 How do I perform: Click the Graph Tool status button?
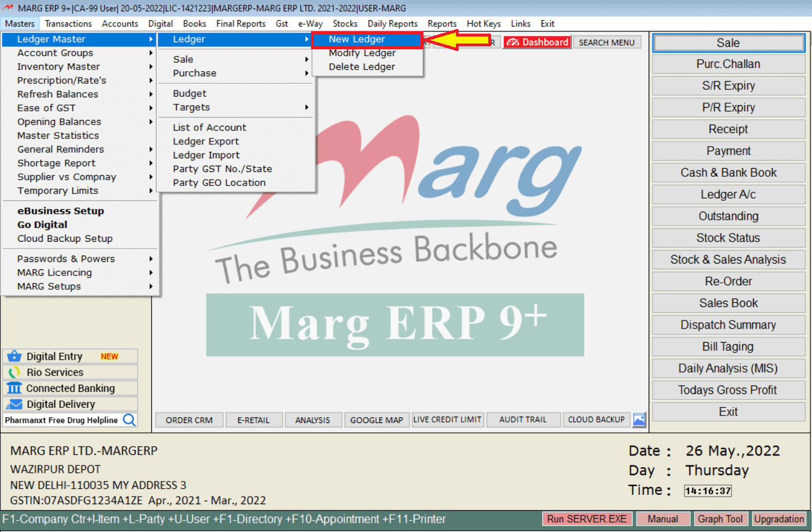(720, 519)
